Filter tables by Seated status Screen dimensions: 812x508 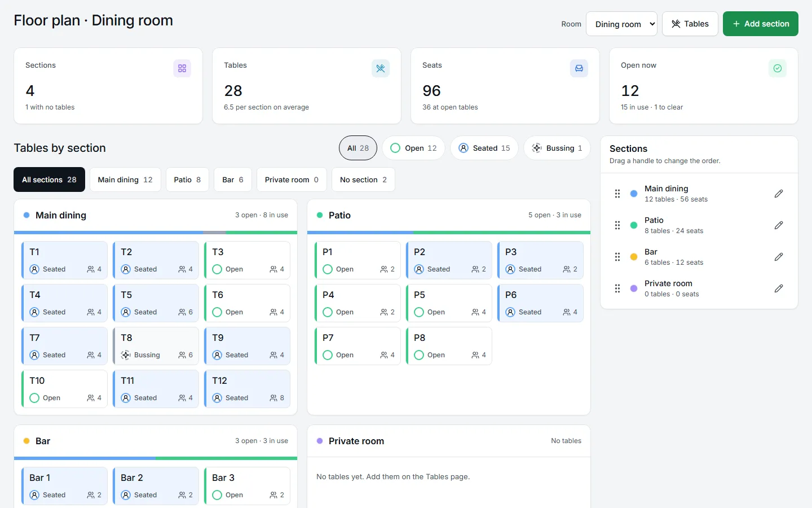[484, 148]
